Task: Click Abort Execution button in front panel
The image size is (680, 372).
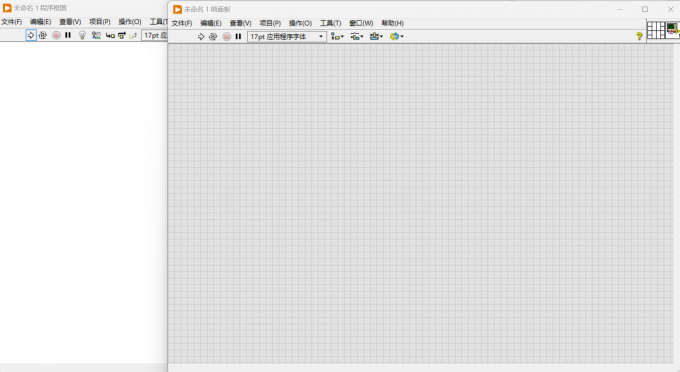Action: coord(226,37)
